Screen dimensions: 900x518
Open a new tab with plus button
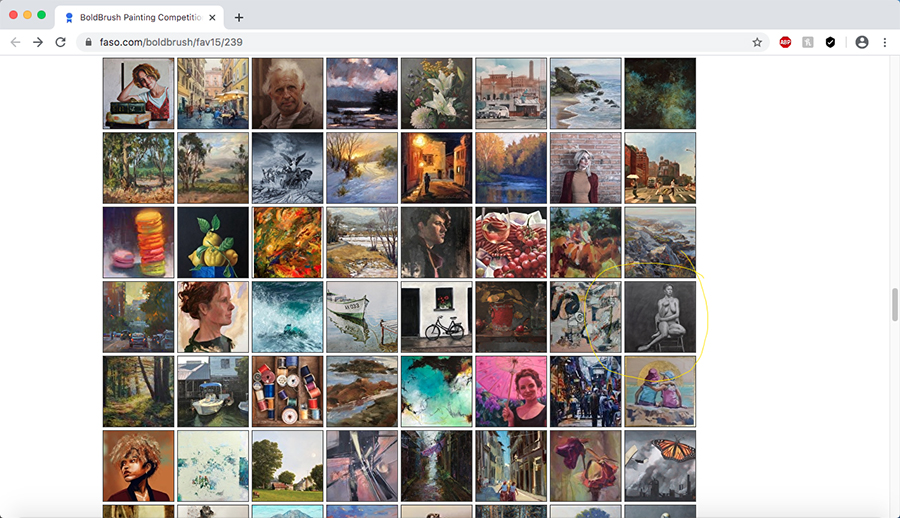tap(239, 17)
